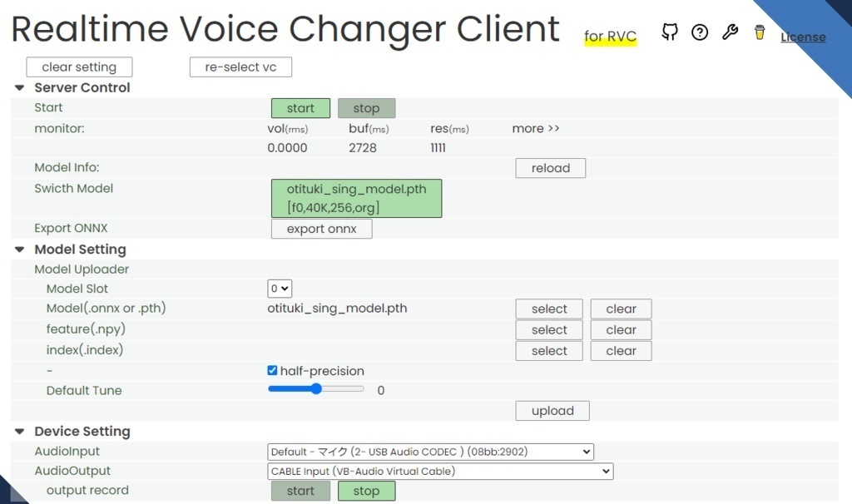
Task: Switch to otituki_sing_model.pth model
Action: pos(356,198)
